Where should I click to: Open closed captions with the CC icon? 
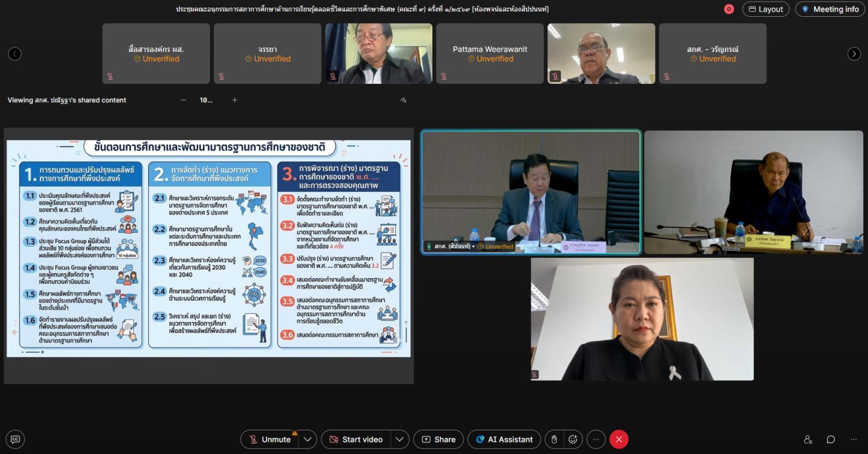(x=15, y=440)
